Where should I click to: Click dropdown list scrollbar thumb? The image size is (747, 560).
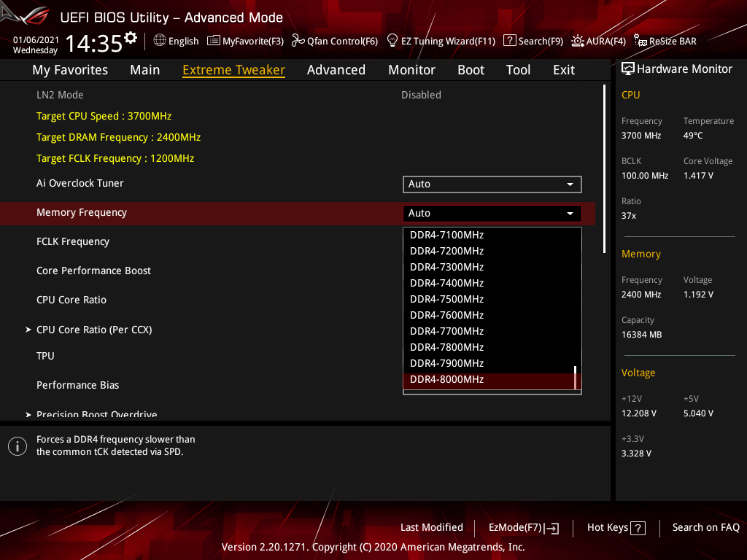576,378
